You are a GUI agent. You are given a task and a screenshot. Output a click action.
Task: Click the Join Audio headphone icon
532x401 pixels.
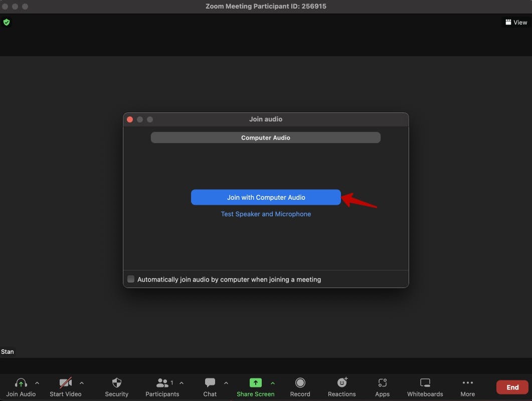(x=21, y=383)
